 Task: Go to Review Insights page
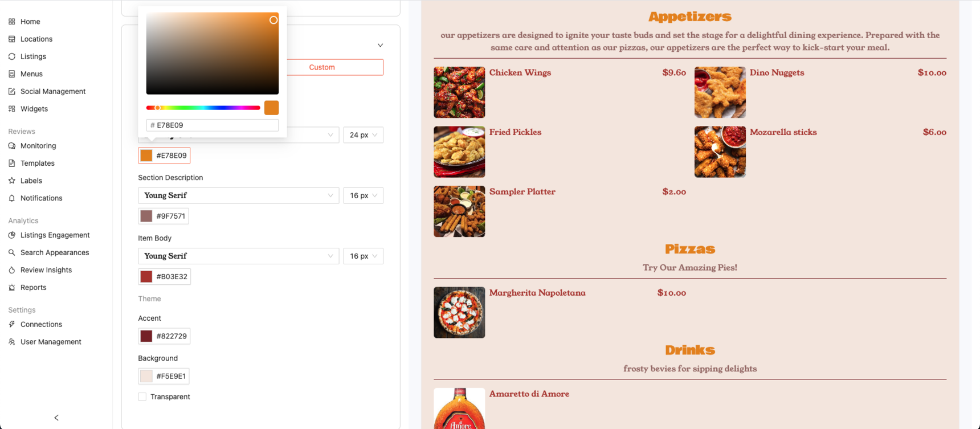46,270
